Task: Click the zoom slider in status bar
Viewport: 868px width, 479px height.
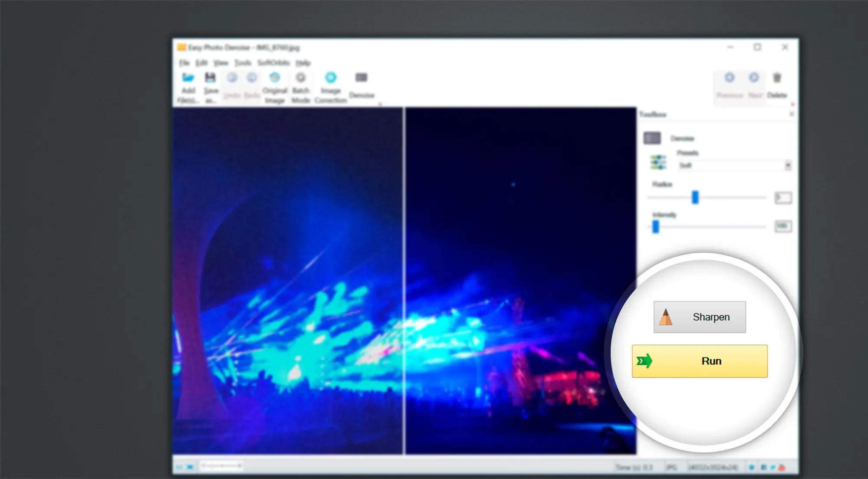Action: (x=221, y=466)
